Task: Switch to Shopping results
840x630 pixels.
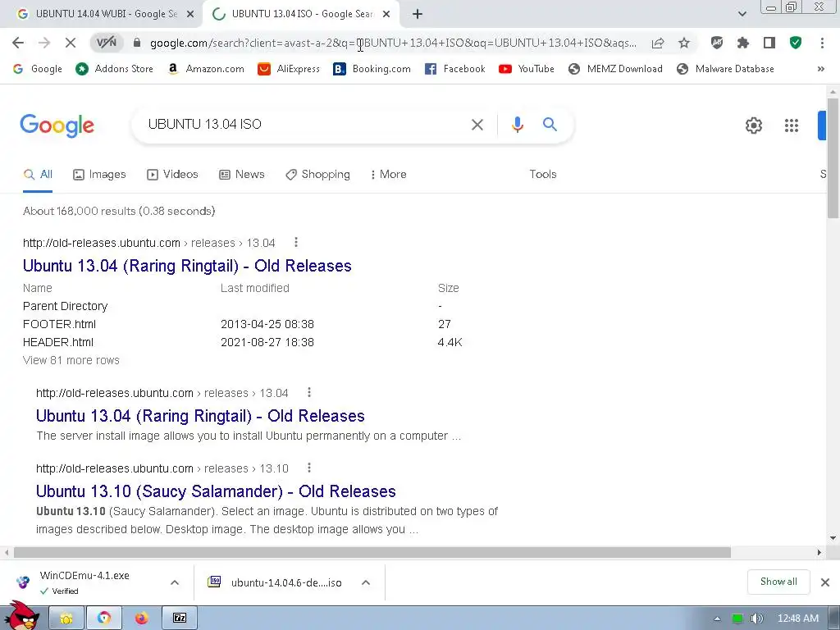Action: click(317, 175)
